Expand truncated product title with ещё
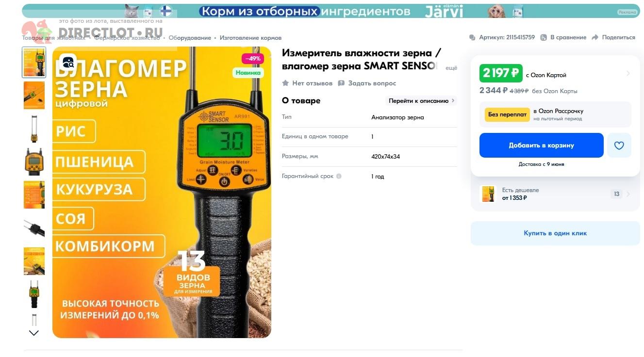Screen dimensions: 644x357 451,68
